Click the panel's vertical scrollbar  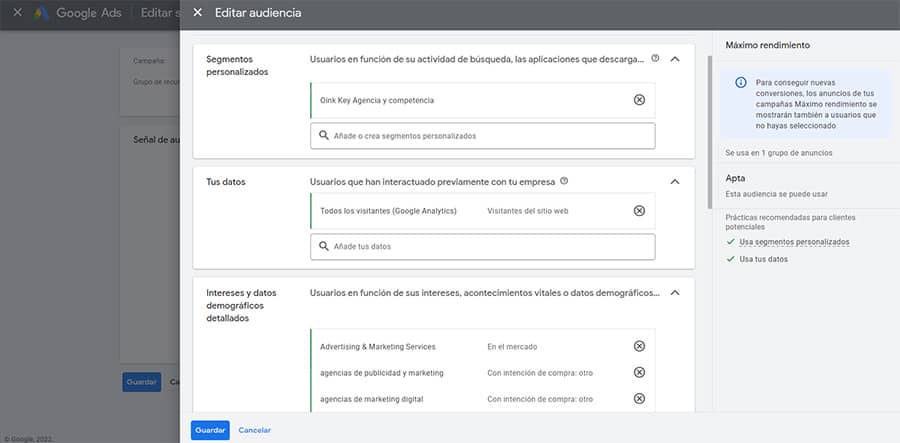[710, 132]
